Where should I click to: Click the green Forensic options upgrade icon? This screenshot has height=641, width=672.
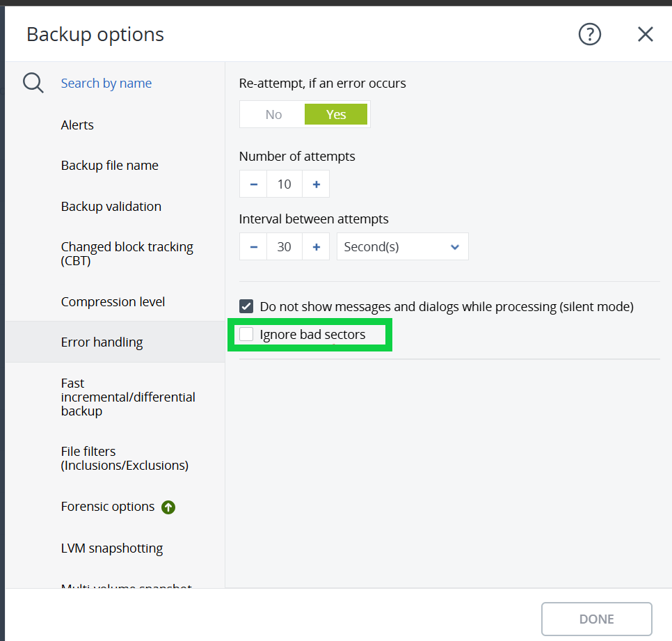point(168,507)
